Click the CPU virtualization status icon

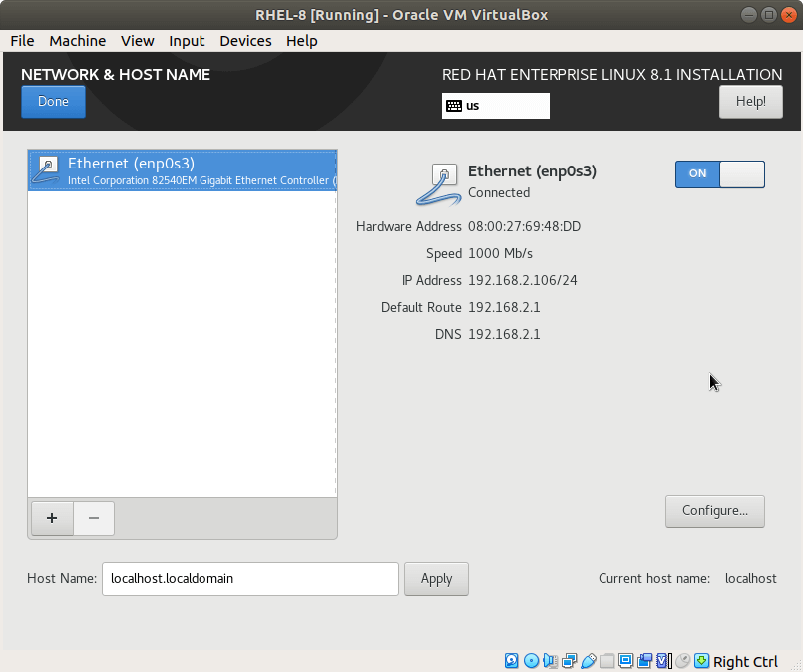(x=663, y=661)
